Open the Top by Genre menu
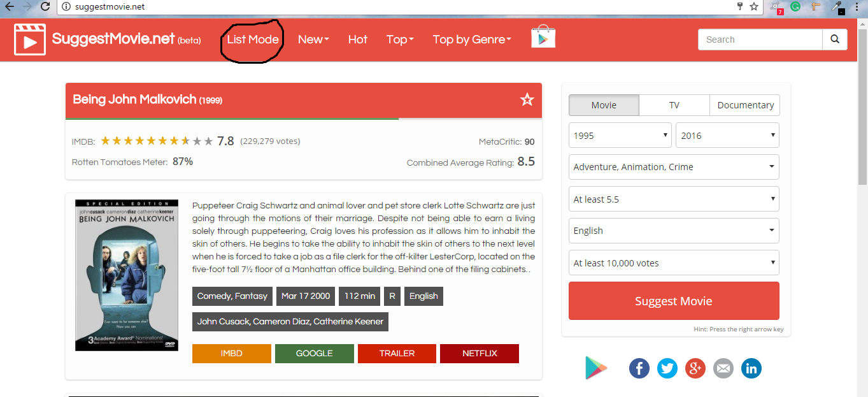The height and width of the screenshot is (397, 868). pyautogui.click(x=472, y=40)
